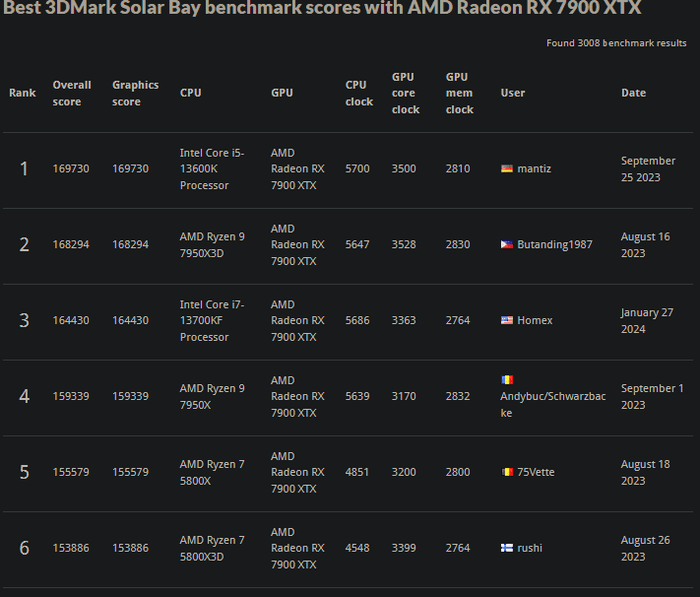Select the Date column header
The image size is (700, 597).
coord(633,93)
